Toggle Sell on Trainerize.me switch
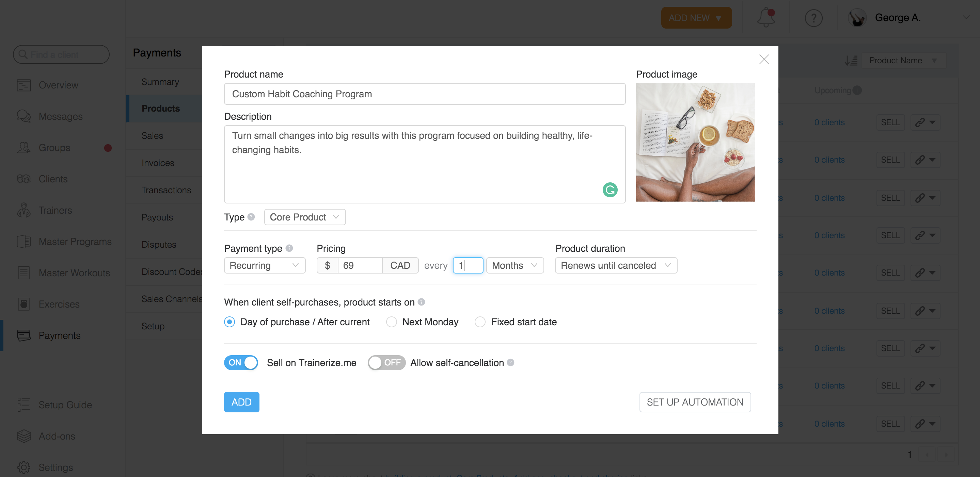The height and width of the screenshot is (477, 980). click(x=241, y=363)
